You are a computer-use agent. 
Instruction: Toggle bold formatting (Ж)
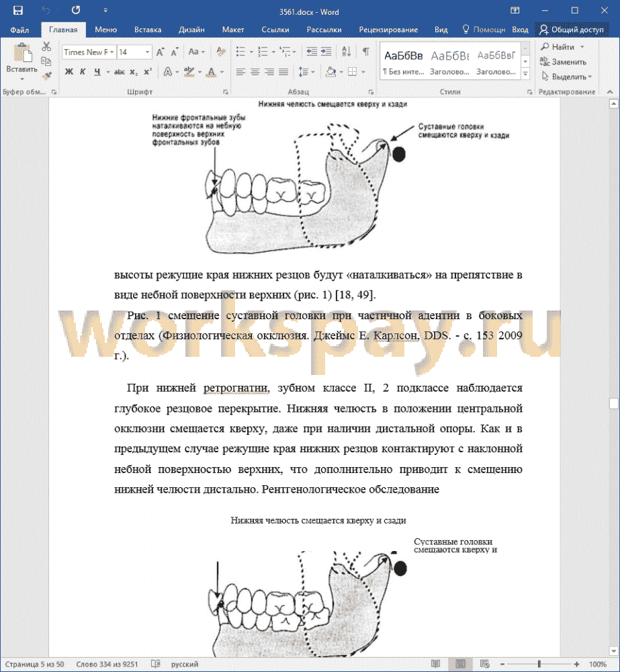pos(69,72)
